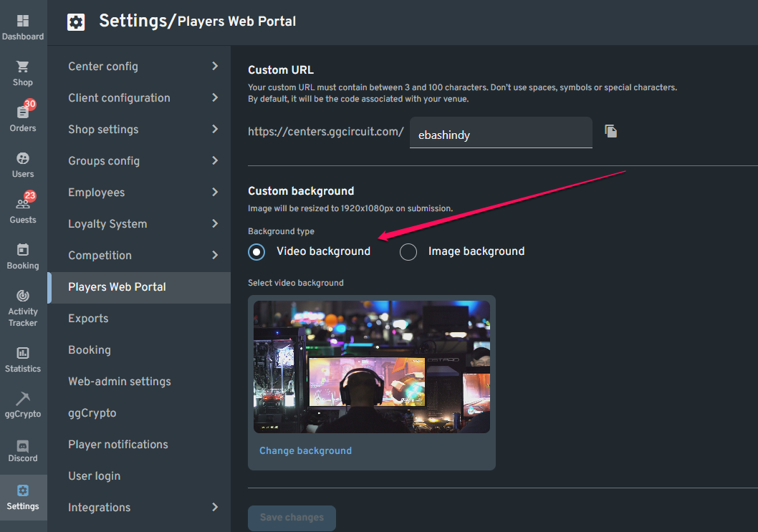Screen dimensions: 758x532
Task: Select the Video background radio button
Action: click(x=256, y=251)
